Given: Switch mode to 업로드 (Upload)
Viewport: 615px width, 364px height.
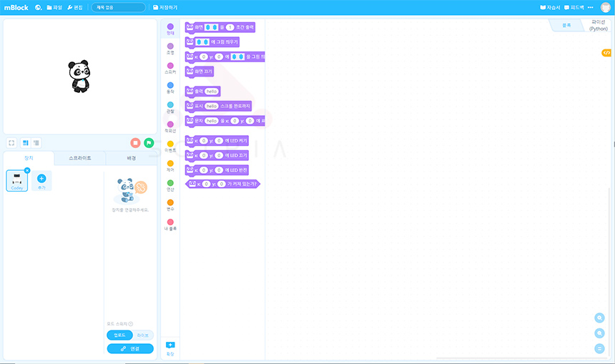Looking at the screenshot, I should 119,335.
